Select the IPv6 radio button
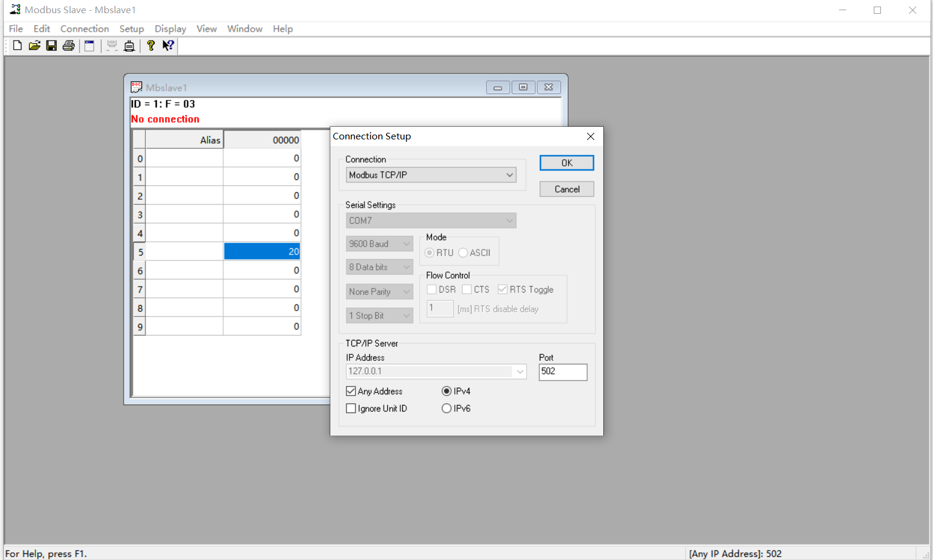This screenshot has height=560, width=933. pos(446,408)
